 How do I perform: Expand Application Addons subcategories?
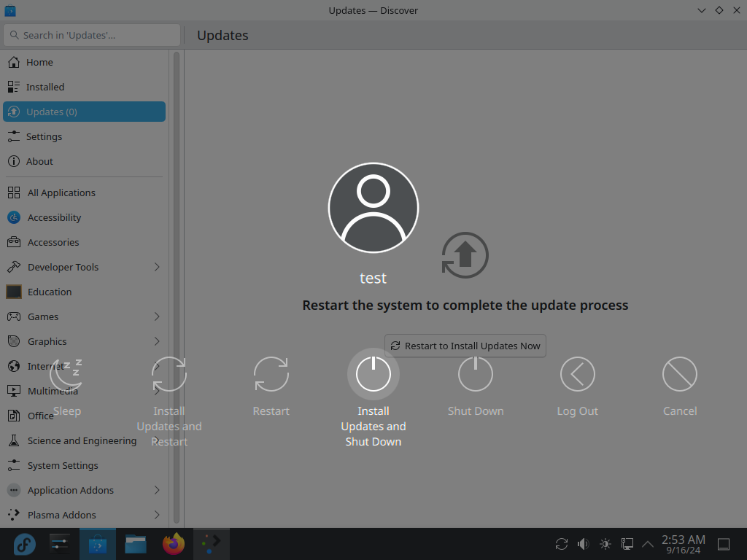click(157, 490)
